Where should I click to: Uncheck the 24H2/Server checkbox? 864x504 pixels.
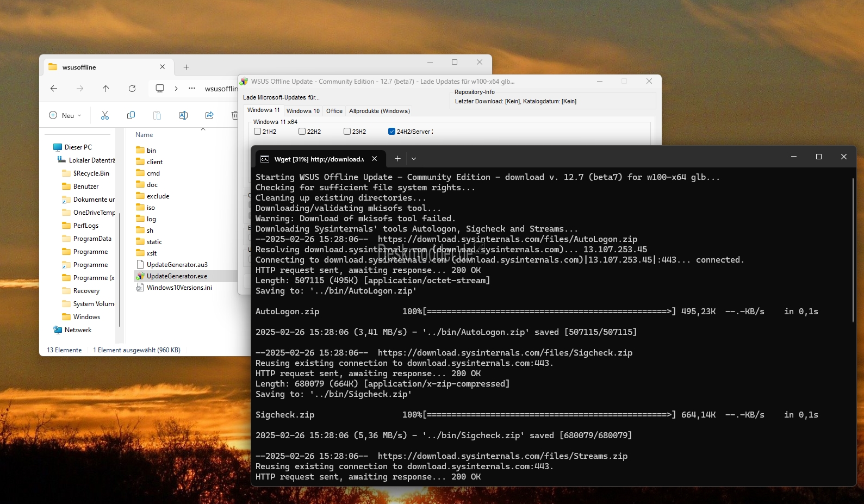click(392, 132)
